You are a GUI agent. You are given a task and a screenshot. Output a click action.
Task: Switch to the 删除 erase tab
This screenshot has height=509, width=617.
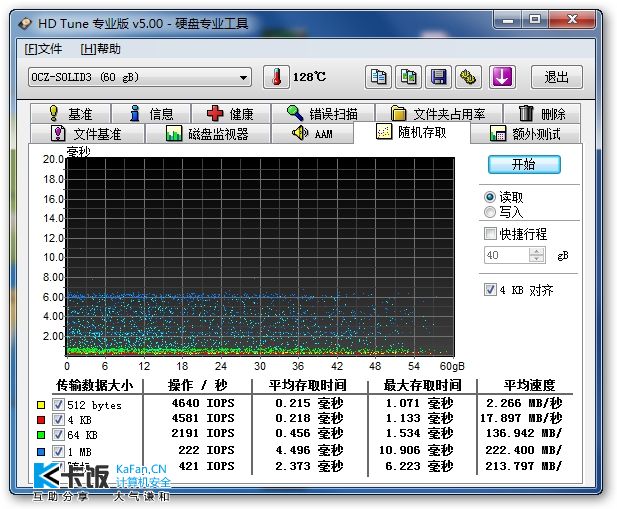tap(542, 114)
